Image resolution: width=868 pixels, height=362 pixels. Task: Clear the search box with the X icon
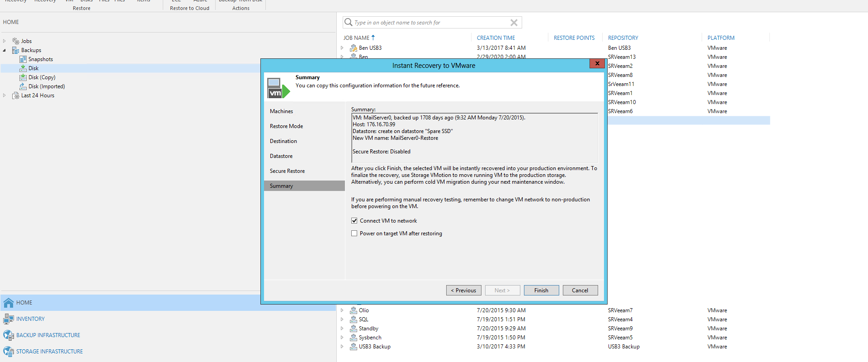pyautogui.click(x=514, y=23)
